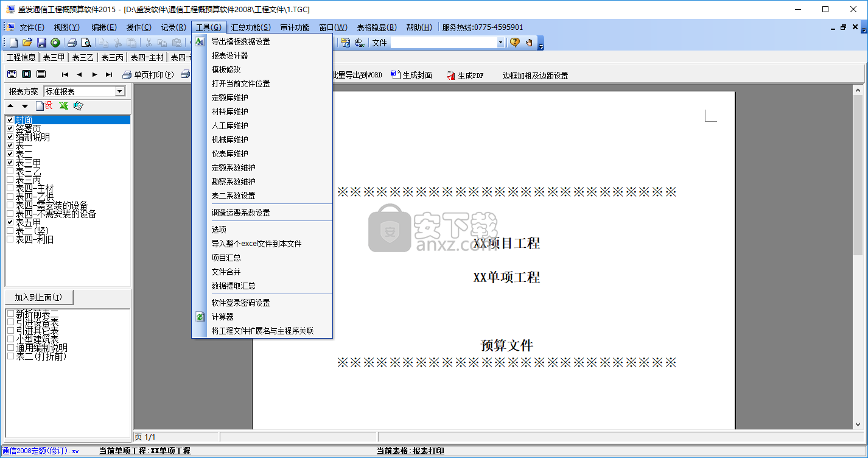Viewport: 868px width, 458px height.
Task: Click the vertical scrollbar of preview
Action: coord(858,256)
